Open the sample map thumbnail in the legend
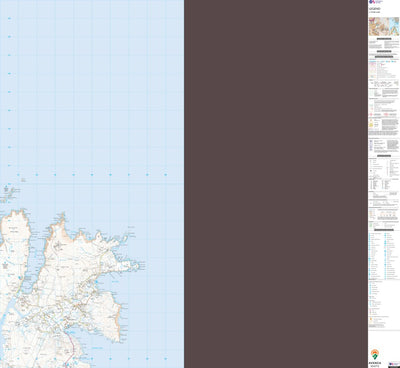The width and height of the screenshot is (400, 368). [384, 27]
